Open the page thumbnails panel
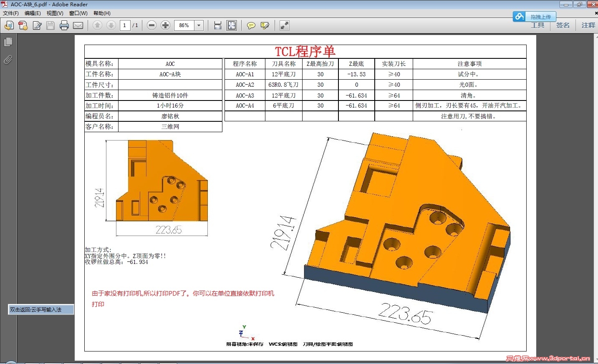Screen dimensions: 598x364 [8, 42]
